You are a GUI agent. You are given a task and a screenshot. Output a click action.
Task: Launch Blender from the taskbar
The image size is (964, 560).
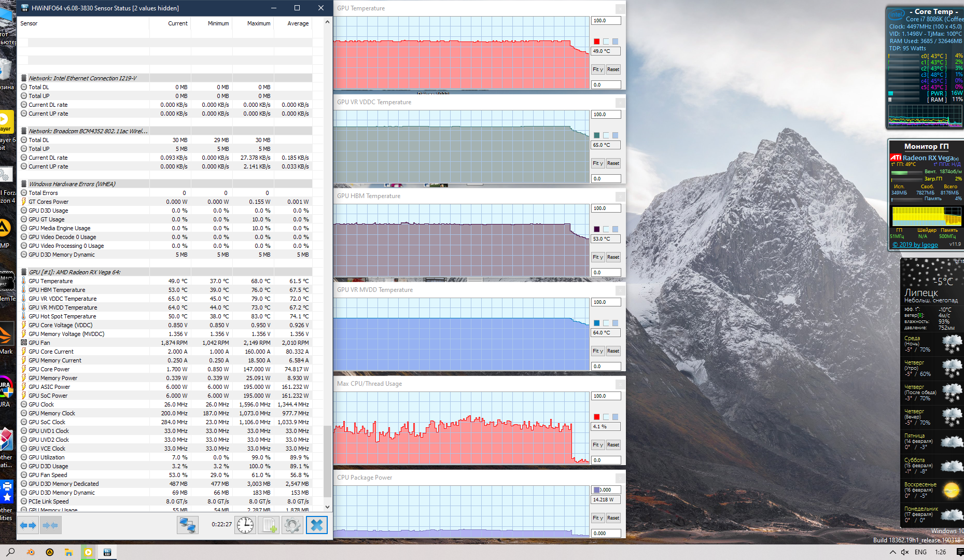point(31,552)
